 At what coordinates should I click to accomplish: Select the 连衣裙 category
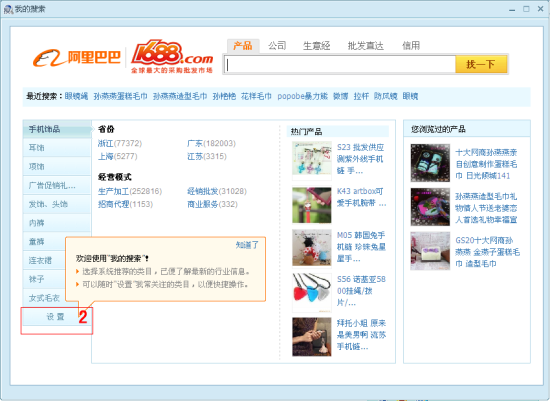44,260
